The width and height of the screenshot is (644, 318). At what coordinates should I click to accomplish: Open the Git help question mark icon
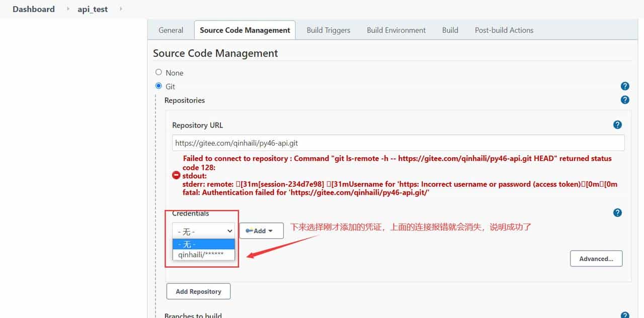(625, 86)
